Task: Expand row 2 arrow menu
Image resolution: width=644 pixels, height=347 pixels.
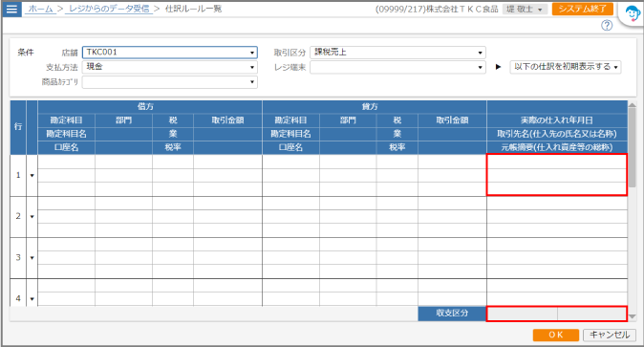Action: tap(32, 217)
